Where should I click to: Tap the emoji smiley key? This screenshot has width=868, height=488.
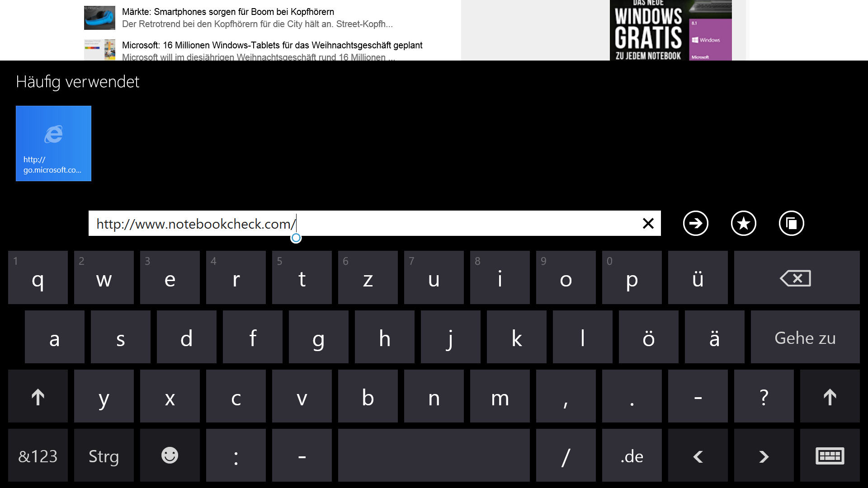[x=170, y=455]
